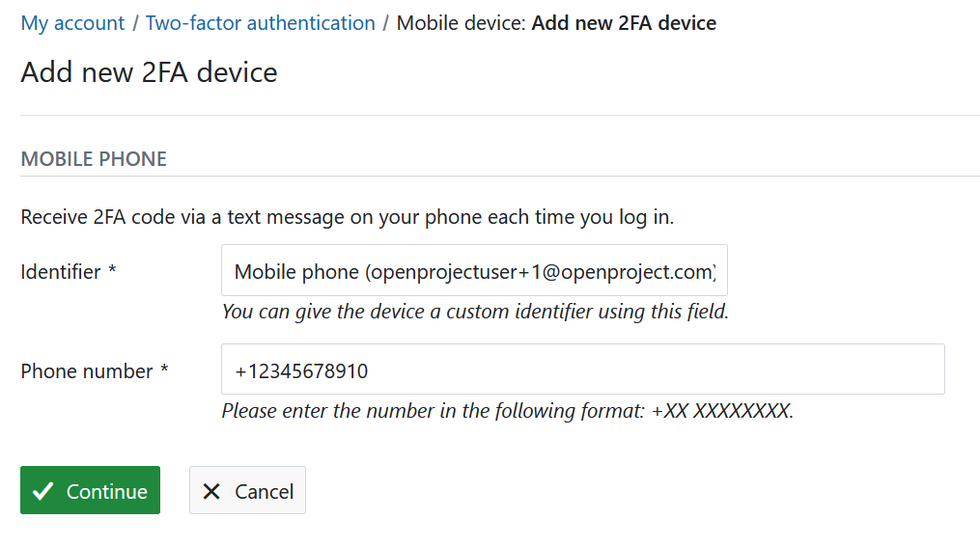The height and width of the screenshot is (547, 980).
Task: Click the X icon in Cancel button
Action: coord(211,491)
